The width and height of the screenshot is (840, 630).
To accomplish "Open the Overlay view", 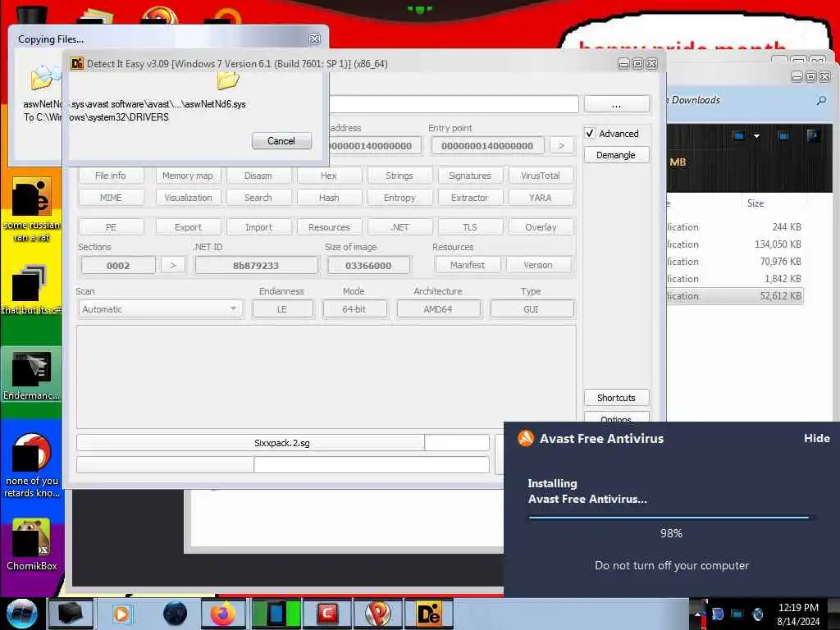I will coord(540,227).
